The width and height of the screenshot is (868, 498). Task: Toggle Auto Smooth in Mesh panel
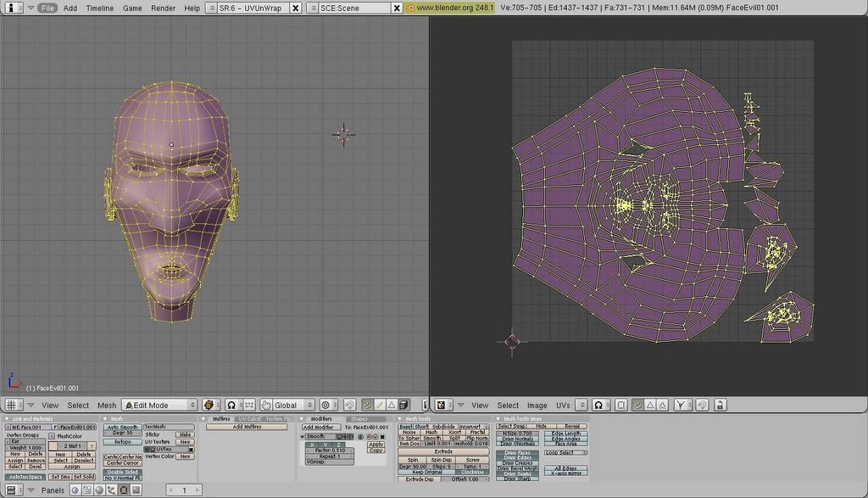(122, 427)
